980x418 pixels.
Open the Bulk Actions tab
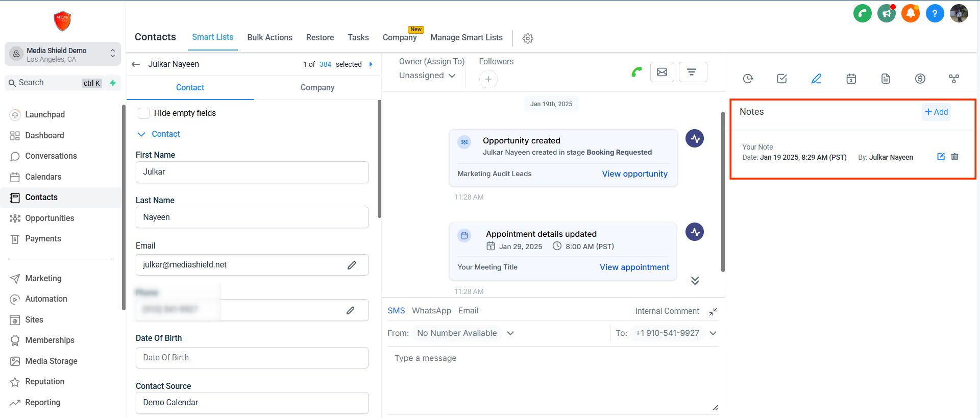tap(269, 38)
